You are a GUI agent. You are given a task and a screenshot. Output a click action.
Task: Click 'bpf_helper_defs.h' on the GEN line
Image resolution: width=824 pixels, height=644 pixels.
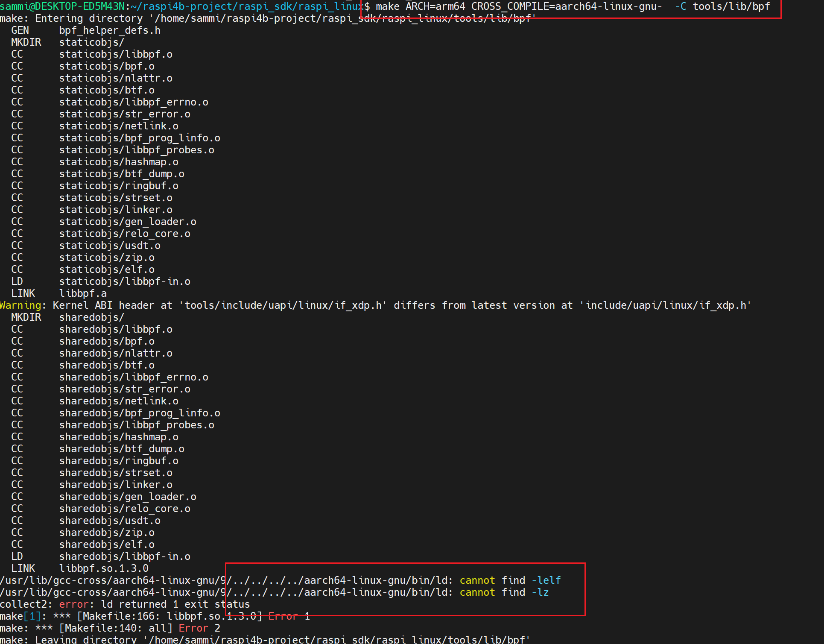(110, 30)
